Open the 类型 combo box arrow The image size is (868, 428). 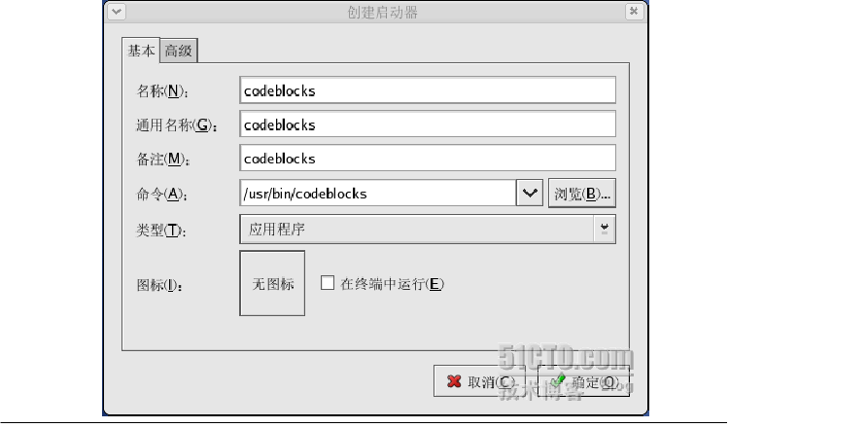coord(605,229)
